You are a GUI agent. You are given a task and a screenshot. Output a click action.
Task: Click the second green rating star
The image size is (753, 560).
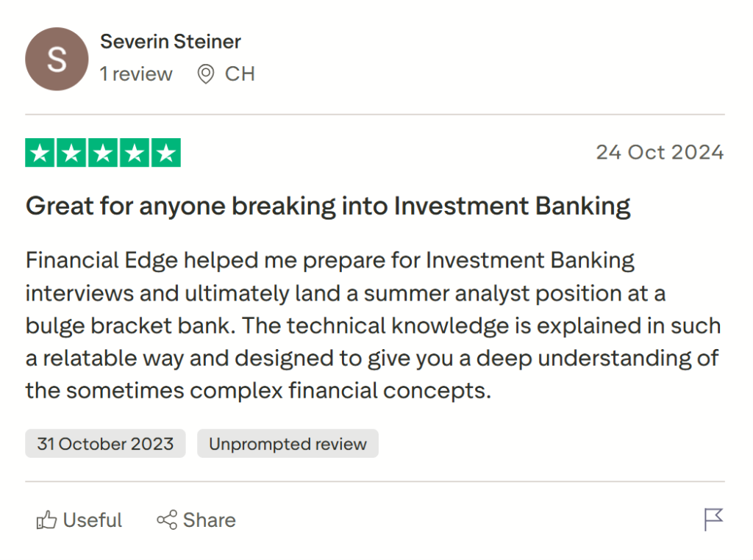[72, 152]
